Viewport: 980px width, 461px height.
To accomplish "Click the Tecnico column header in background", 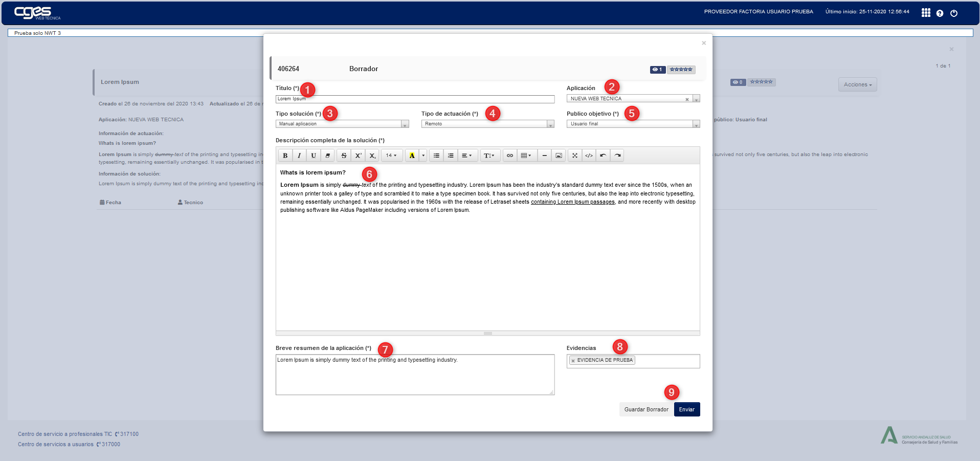I will click(190, 203).
